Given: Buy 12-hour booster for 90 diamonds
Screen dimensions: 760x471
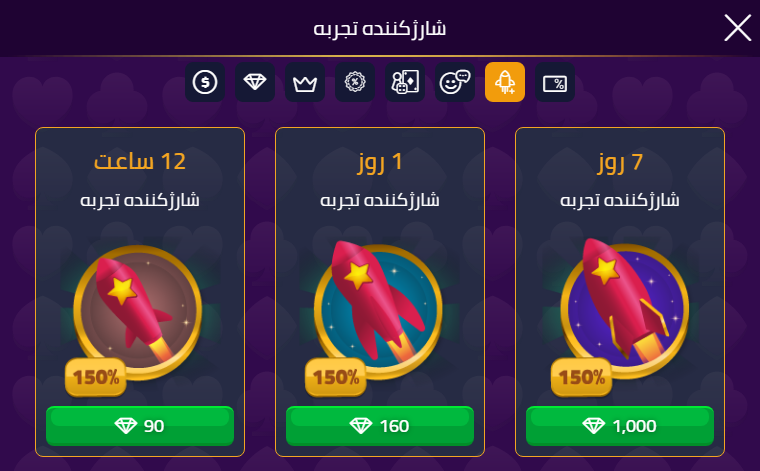Looking at the screenshot, I should (140, 426).
